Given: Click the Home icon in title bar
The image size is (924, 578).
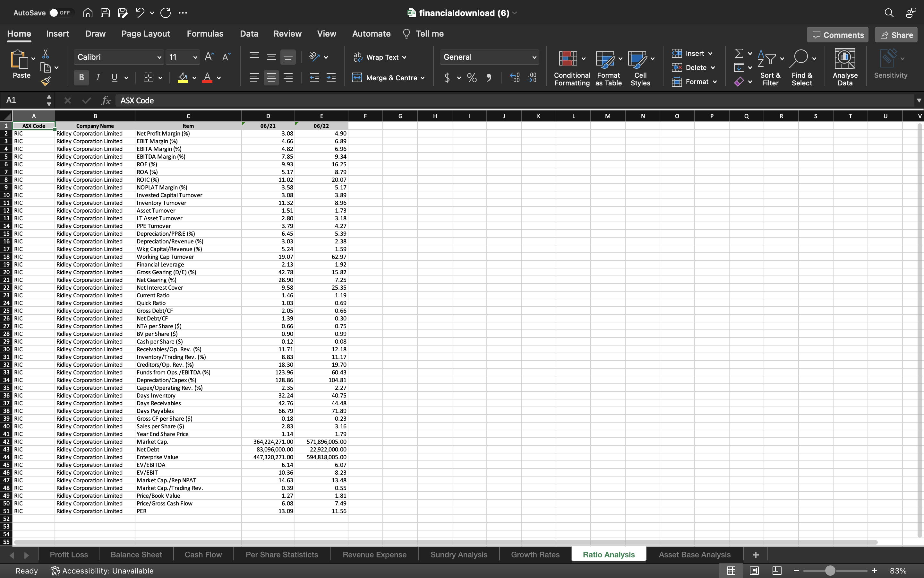Looking at the screenshot, I should pos(88,13).
